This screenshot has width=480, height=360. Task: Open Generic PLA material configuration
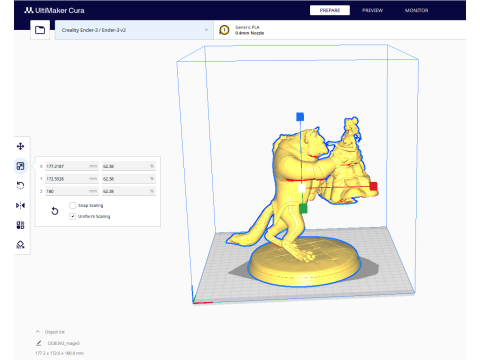(340, 30)
